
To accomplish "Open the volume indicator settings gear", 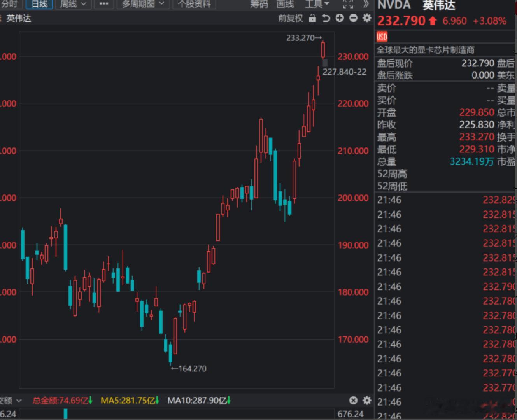I will click(366, 400).
